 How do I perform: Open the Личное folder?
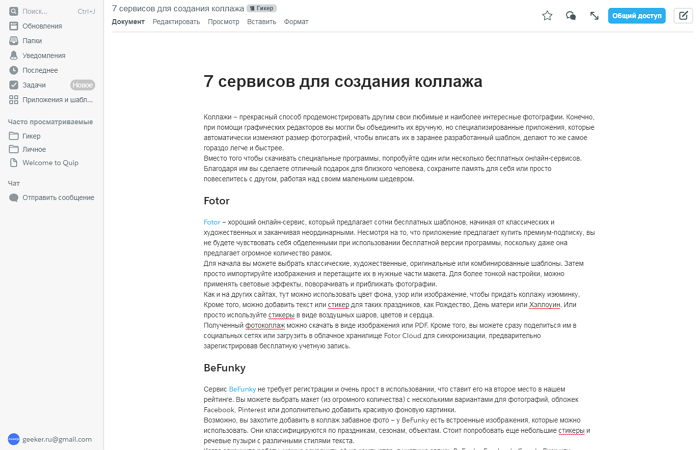[34, 149]
